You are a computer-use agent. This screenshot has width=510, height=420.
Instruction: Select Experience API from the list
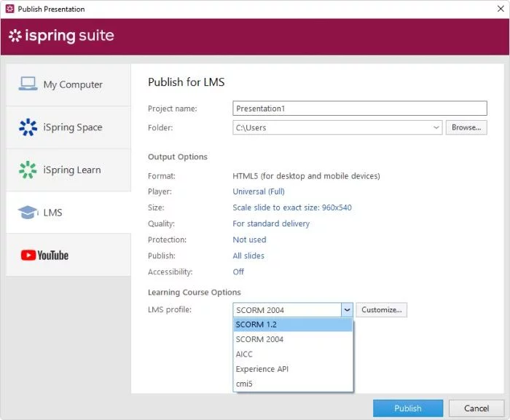coord(293,369)
